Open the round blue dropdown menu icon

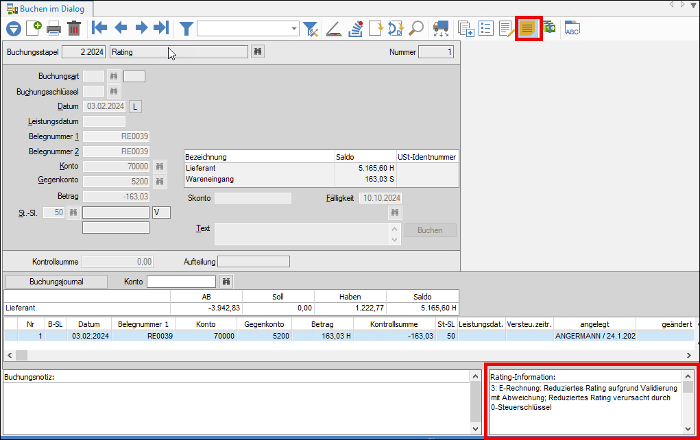coord(14,29)
